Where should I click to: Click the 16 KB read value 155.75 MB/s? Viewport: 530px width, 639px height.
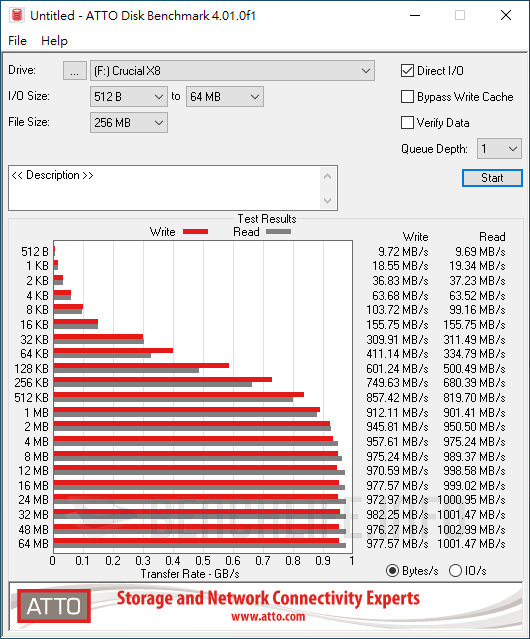coord(474,324)
